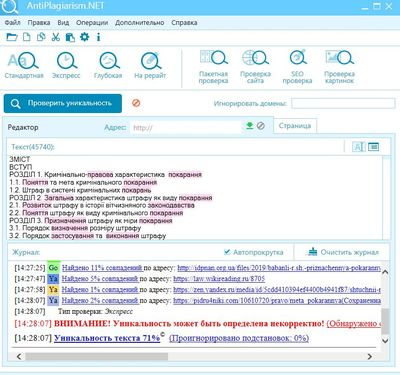The width and height of the screenshot is (400, 375).
Task: Click Обнаружено warning link in journal
Action: 353,323
